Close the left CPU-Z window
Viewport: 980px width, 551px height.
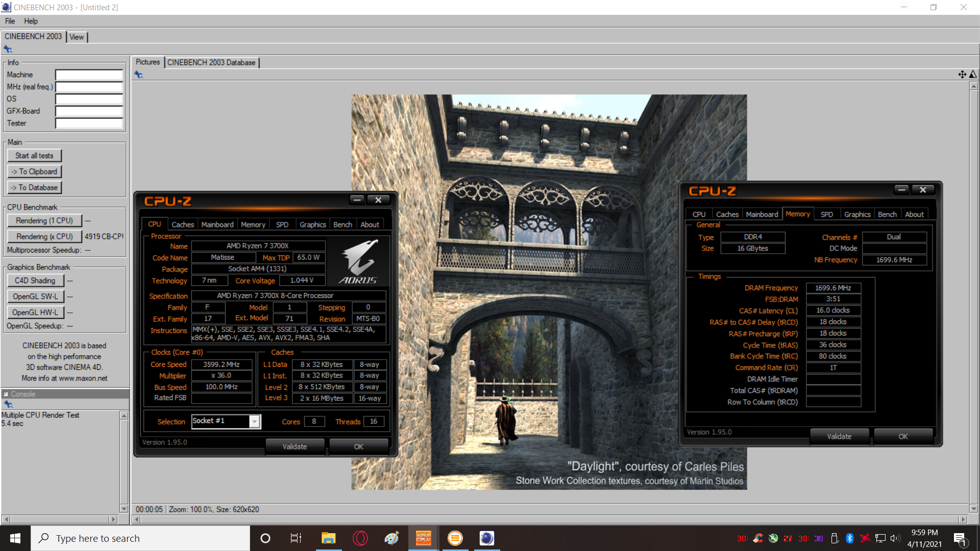(x=378, y=200)
